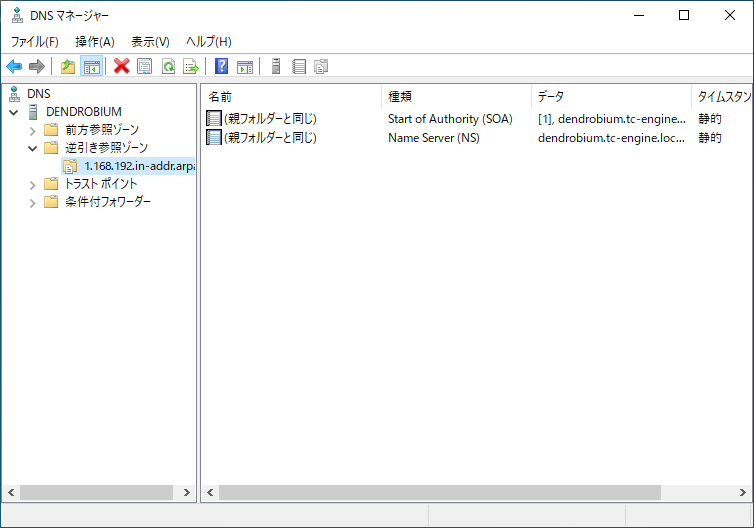Viewport: 754px width, 528px height.
Task: Click the tree pane horizontal scrollbar thumb
Action: tap(96, 492)
